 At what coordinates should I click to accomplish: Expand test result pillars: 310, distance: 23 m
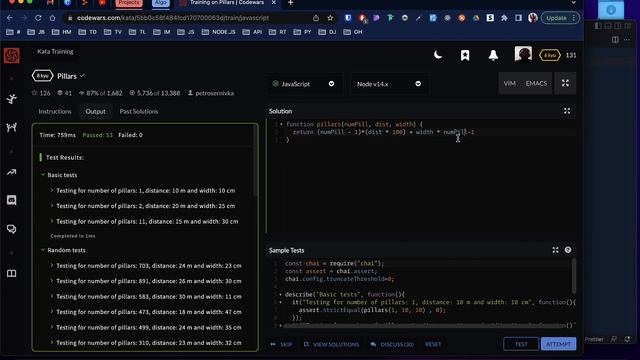pyautogui.click(x=145, y=343)
